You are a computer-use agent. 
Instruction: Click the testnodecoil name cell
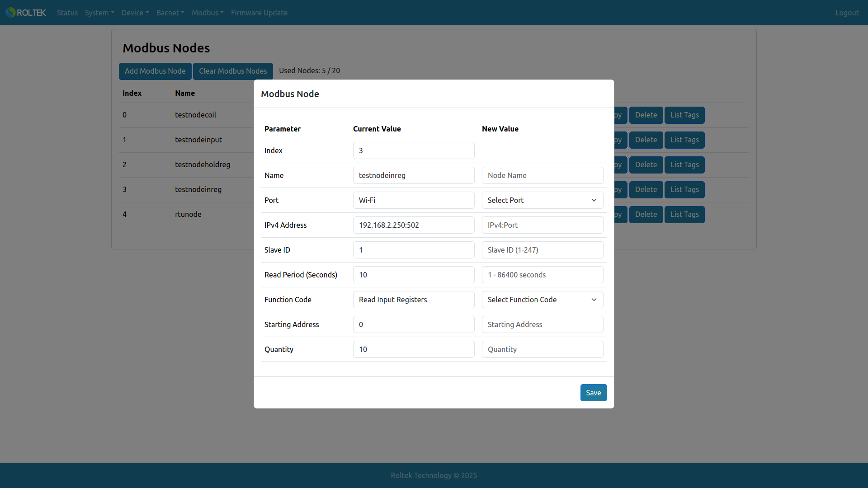click(x=195, y=115)
